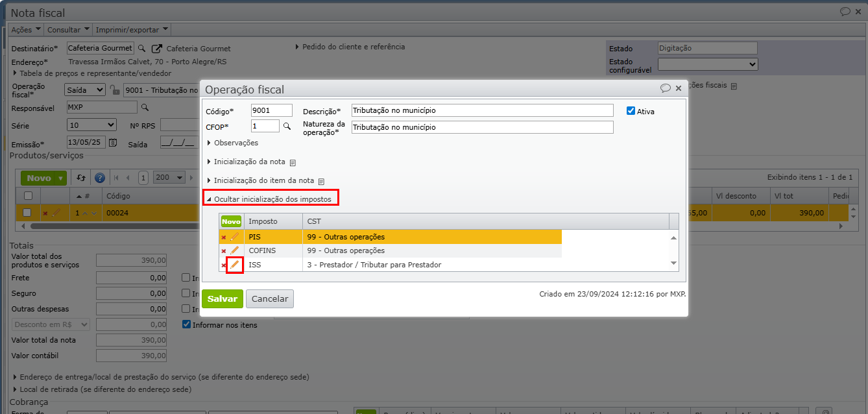868x414 pixels.
Task: Sort tax grid by CST column
Action: (x=486, y=221)
